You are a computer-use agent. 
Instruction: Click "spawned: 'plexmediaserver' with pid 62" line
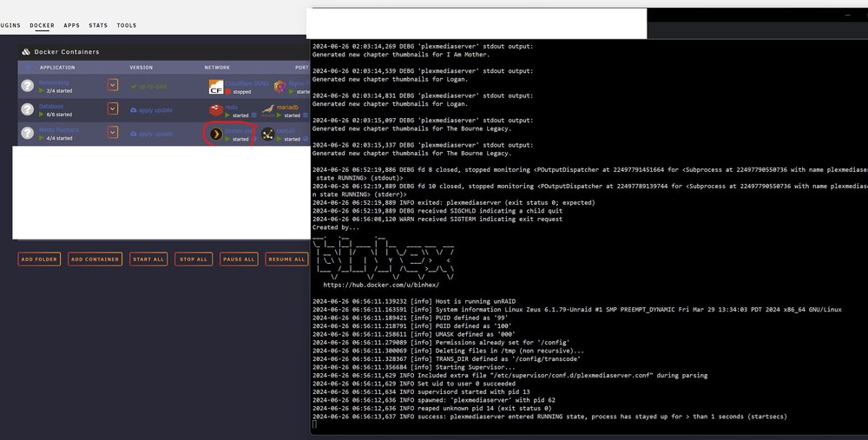point(434,400)
